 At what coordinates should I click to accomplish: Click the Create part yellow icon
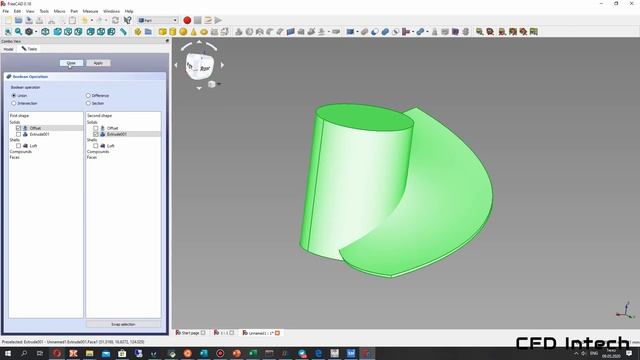click(138, 32)
